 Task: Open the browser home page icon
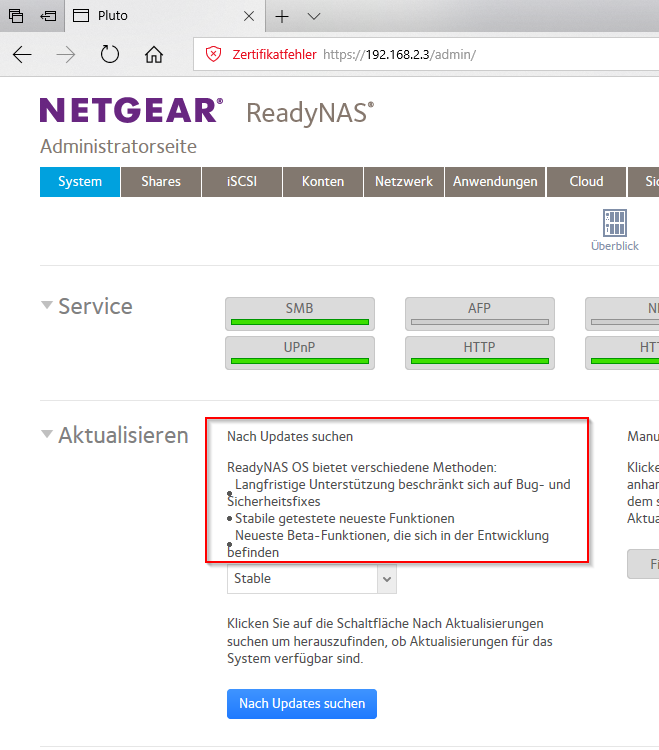tap(154, 55)
